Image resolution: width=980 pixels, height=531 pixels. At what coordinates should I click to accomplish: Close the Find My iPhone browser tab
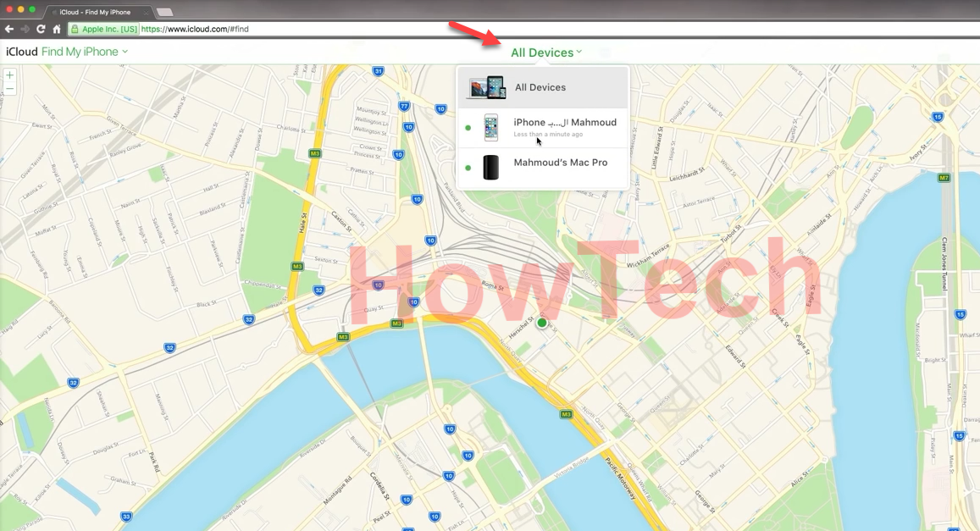(147, 13)
